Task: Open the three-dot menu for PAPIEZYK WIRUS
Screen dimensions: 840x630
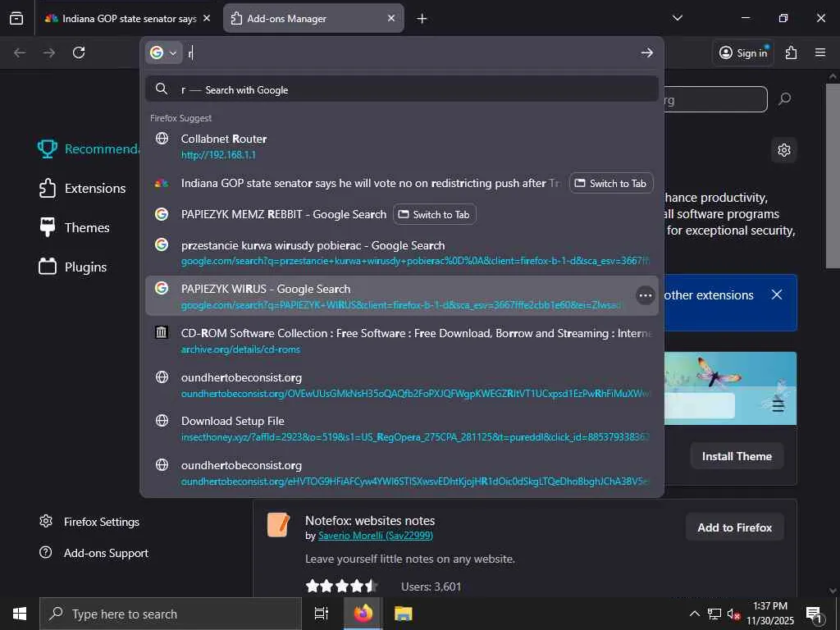Action: click(x=645, y=295)
